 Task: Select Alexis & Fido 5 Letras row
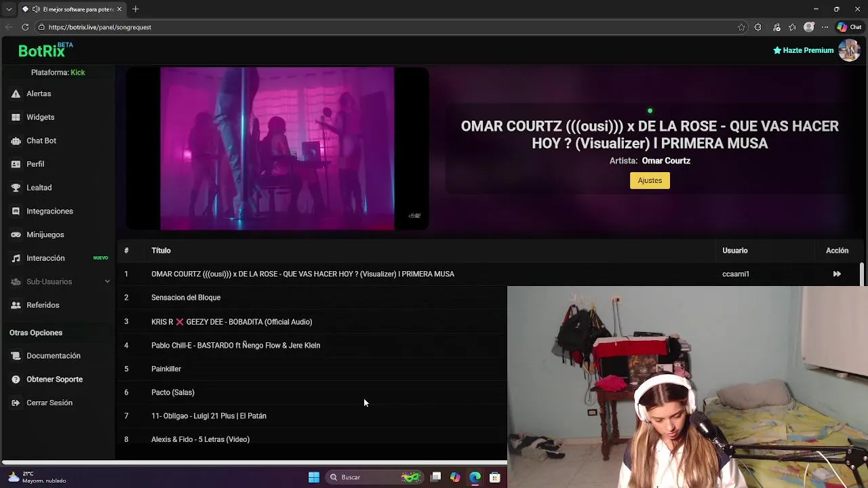click(200, 439)
